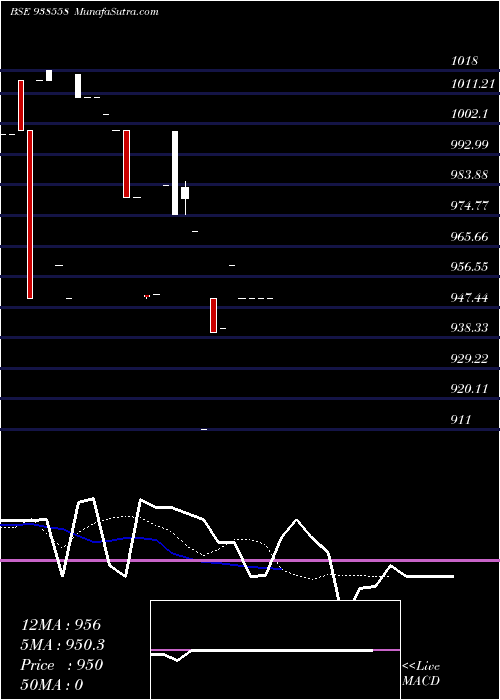The image size is (500, 700).
Task: Click the BSE 988558 MunafaSutra.com header
Action: click(x=84, y=11)
